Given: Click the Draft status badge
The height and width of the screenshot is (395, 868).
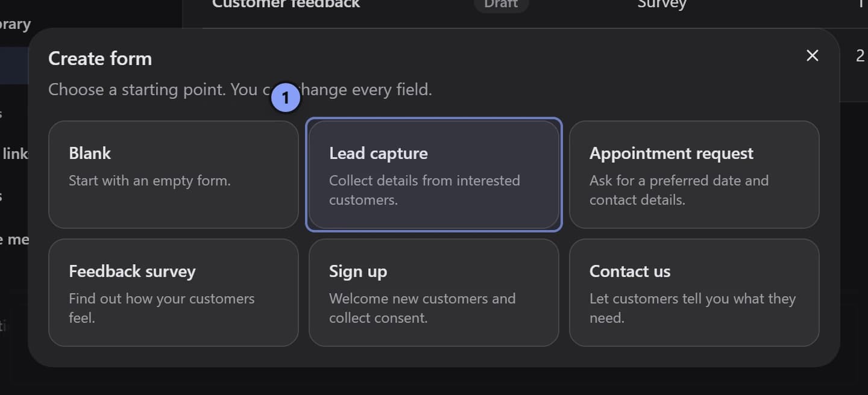Looking at the screenshot, I should (x=501, y=5).
